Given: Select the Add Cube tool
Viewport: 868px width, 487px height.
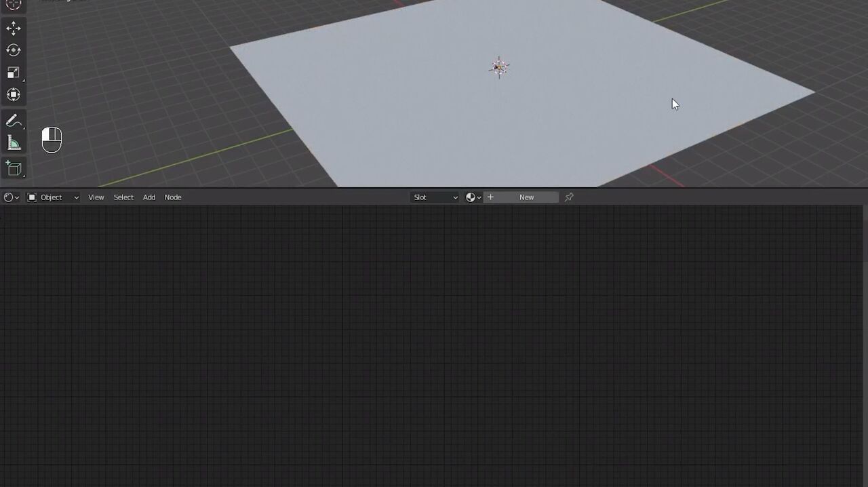Looking at the screenshot, I should click(14, 169).
